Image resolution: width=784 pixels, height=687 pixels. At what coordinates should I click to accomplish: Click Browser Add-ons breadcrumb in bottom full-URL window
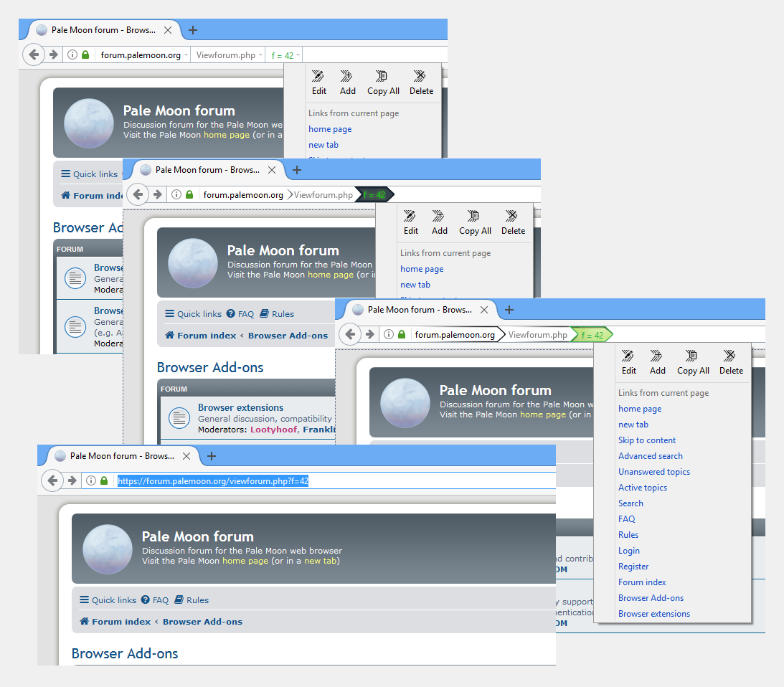202,622
